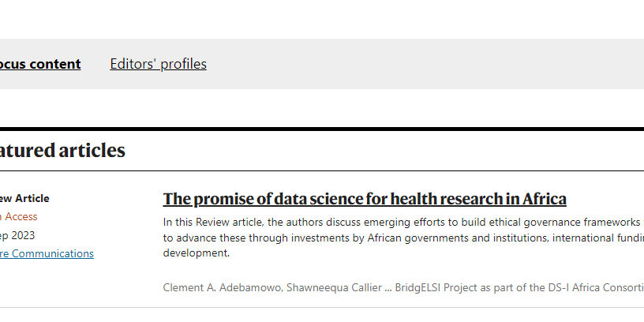Click the Review Article type label
This screenshot has height=322, width=644.
coord(24,199)
